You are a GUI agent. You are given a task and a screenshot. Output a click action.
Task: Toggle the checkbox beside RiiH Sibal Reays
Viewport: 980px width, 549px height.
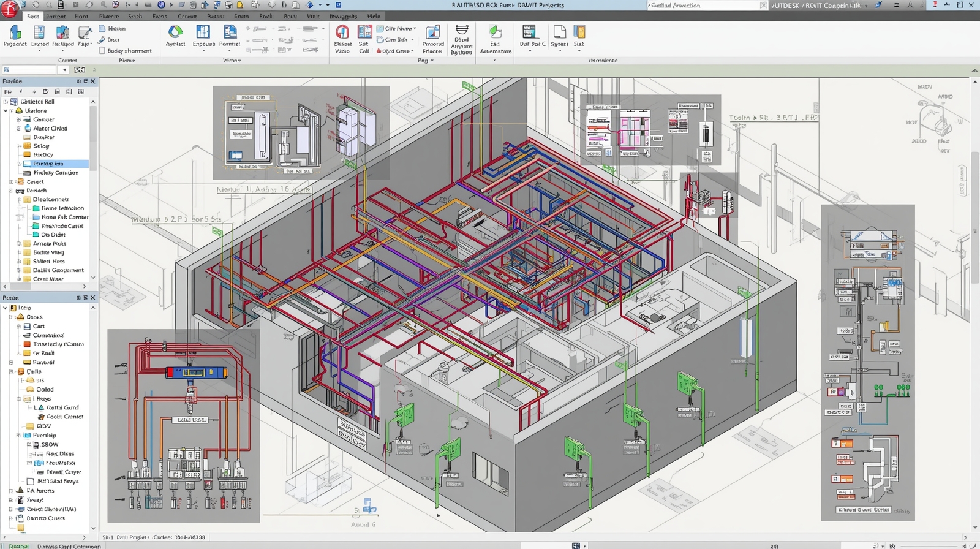[x=31, y=482]
